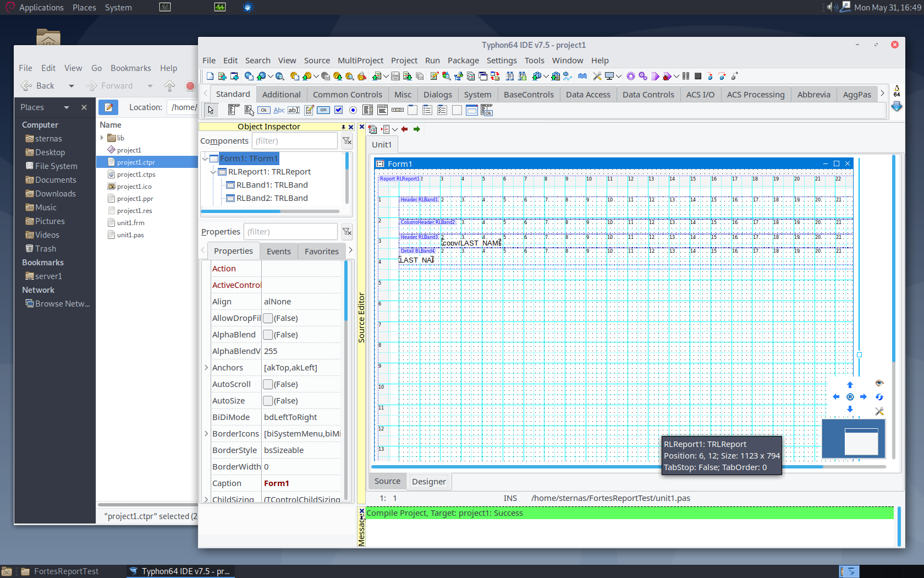The image size is (924, 578).
Task: Pick the TScrollBar component icon
Action: tap(398, 110)
